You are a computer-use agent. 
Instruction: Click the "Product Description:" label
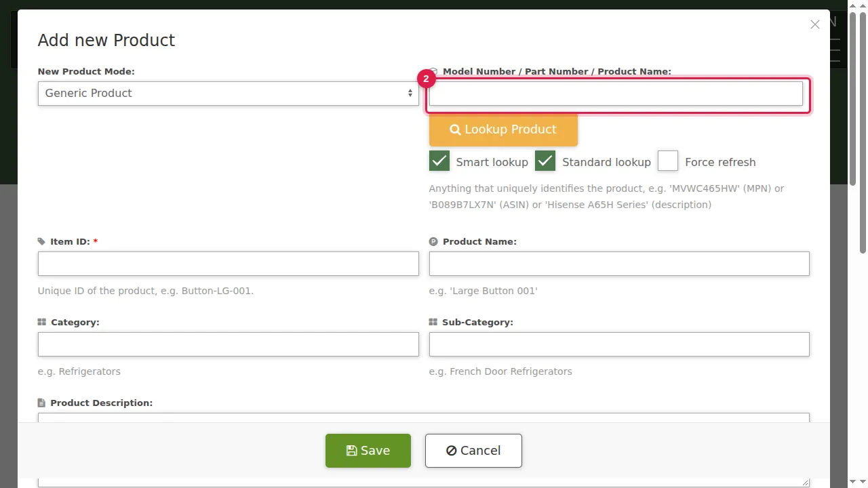click(102, 403)
